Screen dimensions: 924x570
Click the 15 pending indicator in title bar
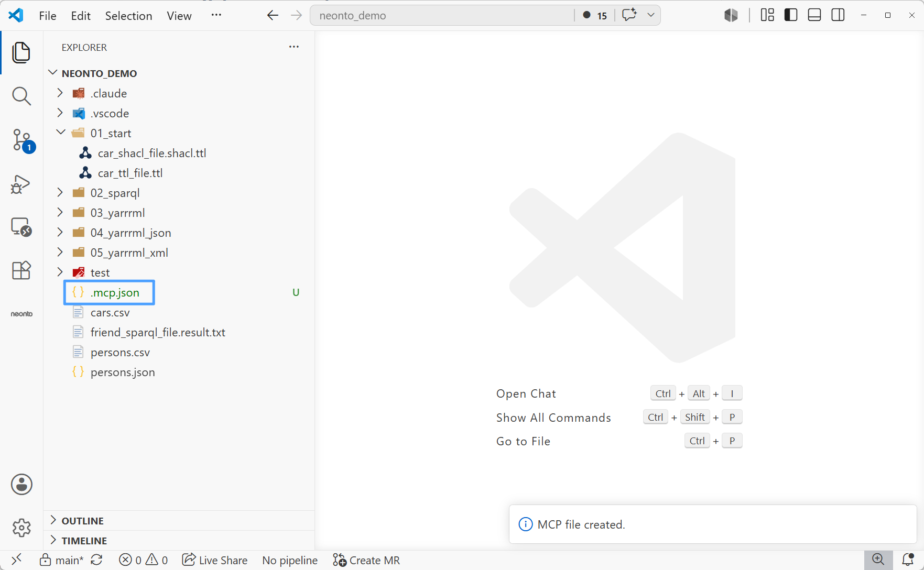pyautogui.click(x=595, y=16)
